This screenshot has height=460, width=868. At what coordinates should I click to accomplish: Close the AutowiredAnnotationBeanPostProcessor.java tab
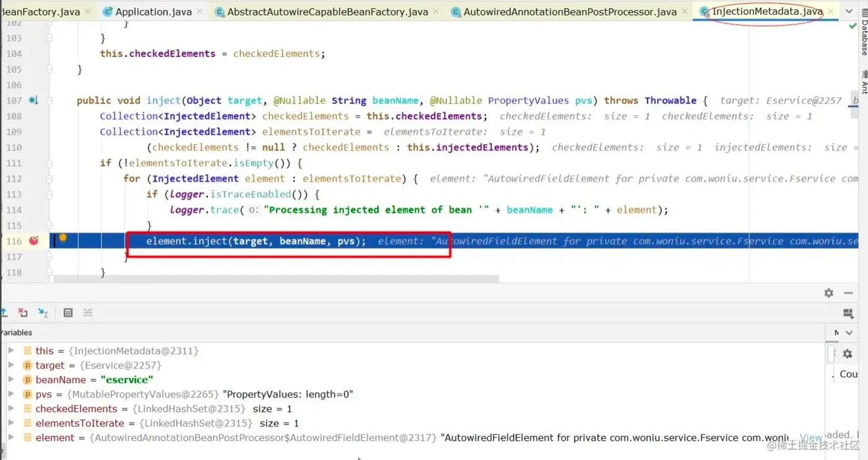click(x=684, y=11)
